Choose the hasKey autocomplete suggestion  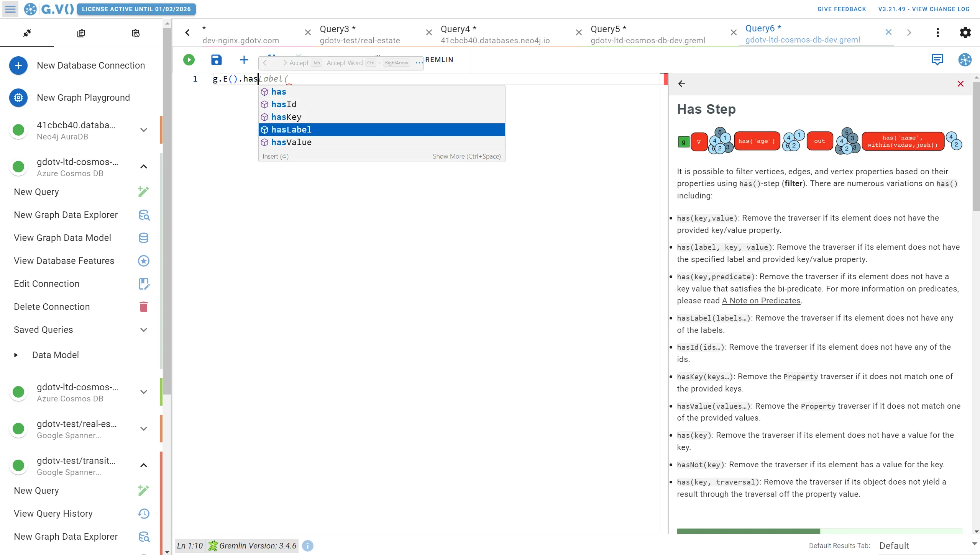[382, 117]
